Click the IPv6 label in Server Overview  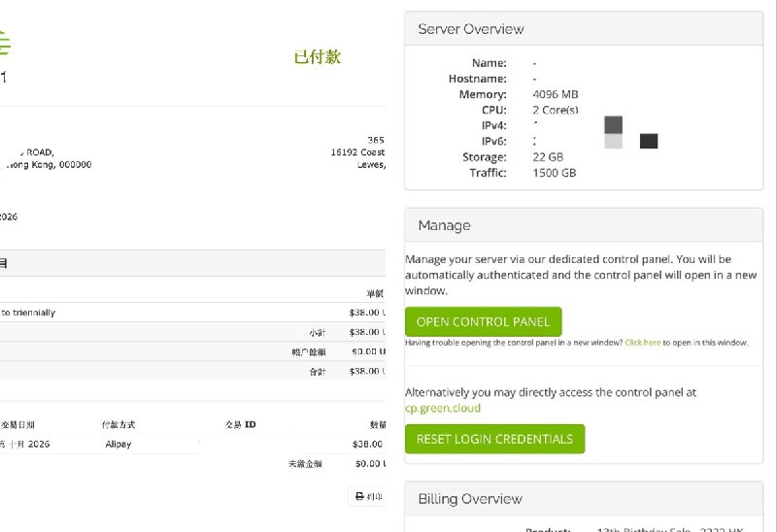click(x=493, y=141)
